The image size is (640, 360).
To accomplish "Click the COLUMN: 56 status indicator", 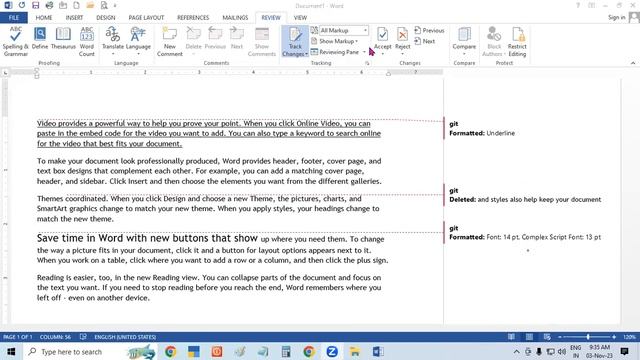I will (x=55, y=337).
